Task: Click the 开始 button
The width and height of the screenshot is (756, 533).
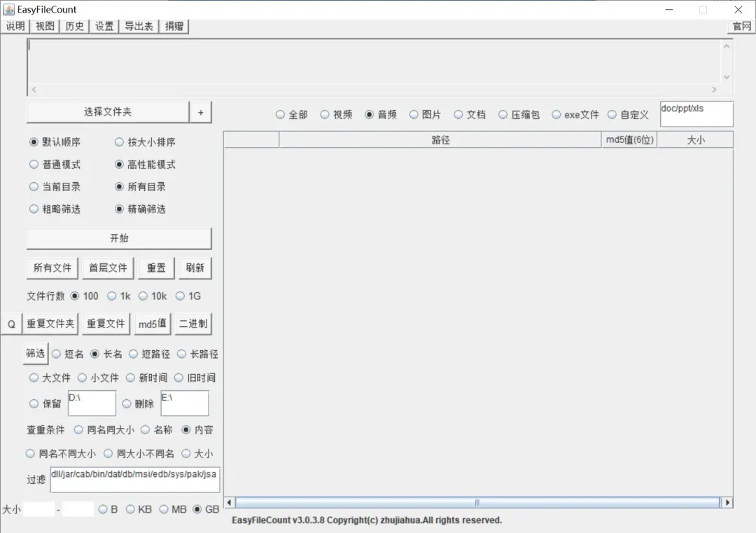Action: (119, 238)
